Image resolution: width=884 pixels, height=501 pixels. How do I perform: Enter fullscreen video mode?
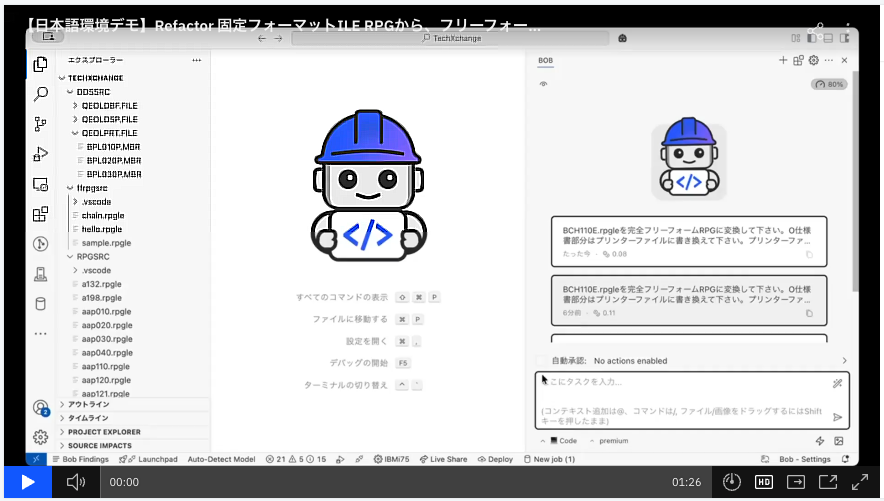pyautogui.click(x=860, y=482)
